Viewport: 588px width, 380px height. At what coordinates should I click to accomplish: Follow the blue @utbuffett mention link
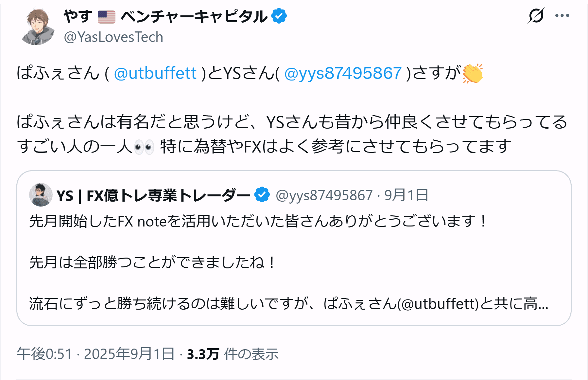click(x=155, y=73)
